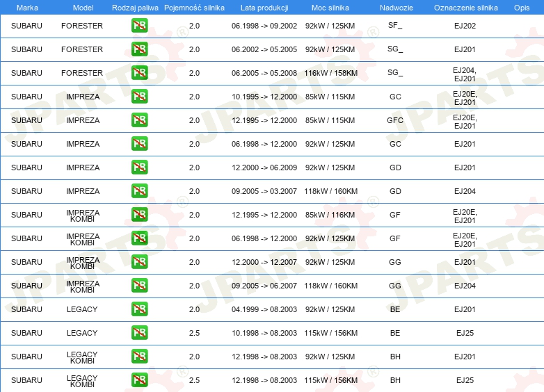Select the 10.1995 -> 12.2000 production years cell
Viewport: 544px width, 392px height.
pyautogui.click(x=264, y=97)
